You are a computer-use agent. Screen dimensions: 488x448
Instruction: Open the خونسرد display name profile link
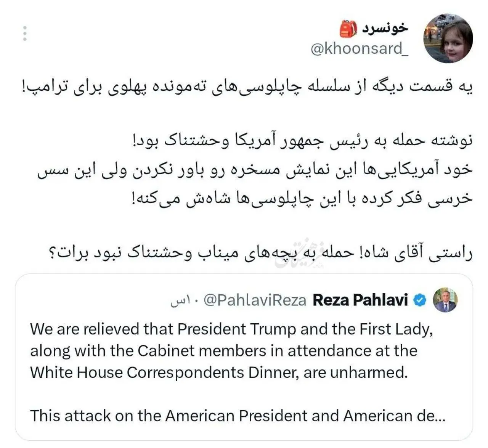pos(385,29)
